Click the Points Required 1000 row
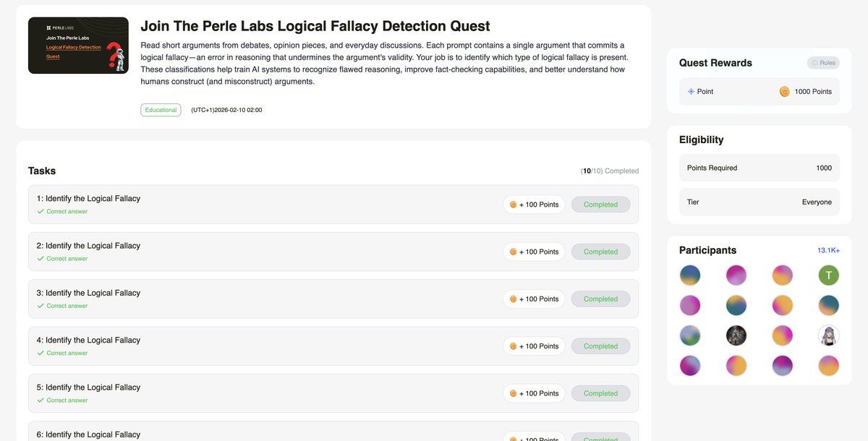Image resolution: width=868 pixels, height=441 pixels. pos(759,168)
